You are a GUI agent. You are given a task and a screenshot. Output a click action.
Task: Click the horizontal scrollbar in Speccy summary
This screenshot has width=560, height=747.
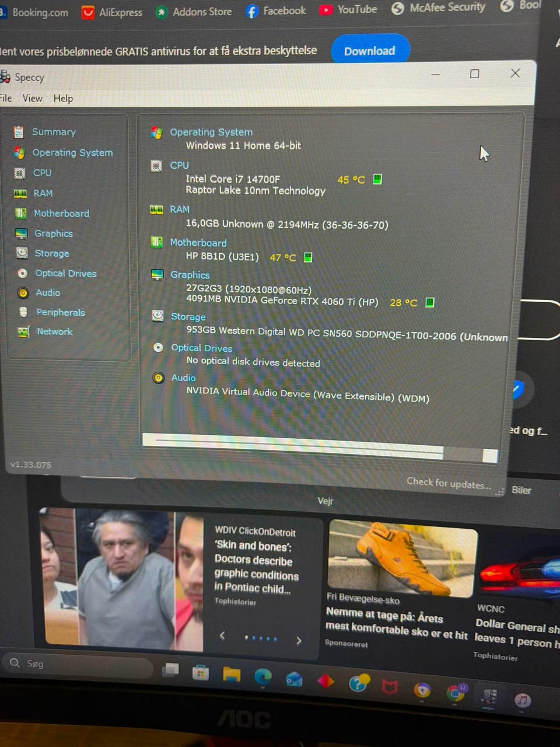(x=320, y=448)
